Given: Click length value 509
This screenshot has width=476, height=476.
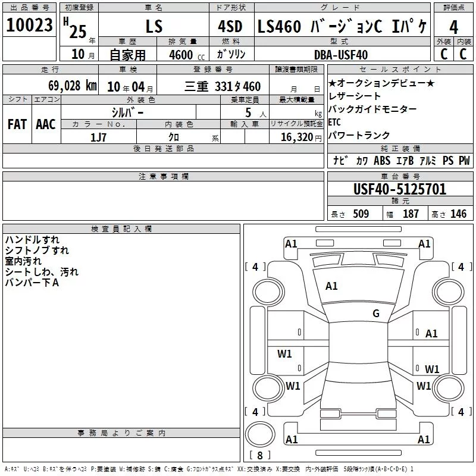Looking at the screenshot, I should [361, 214].
